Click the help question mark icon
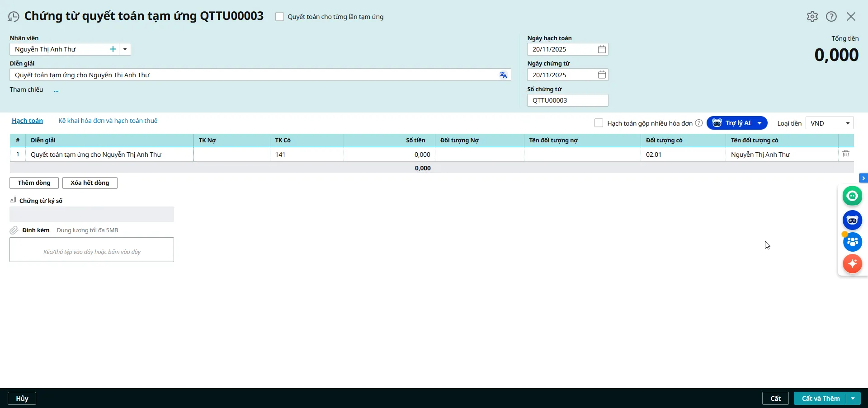 pyautogui.click(x=831, y=17)
